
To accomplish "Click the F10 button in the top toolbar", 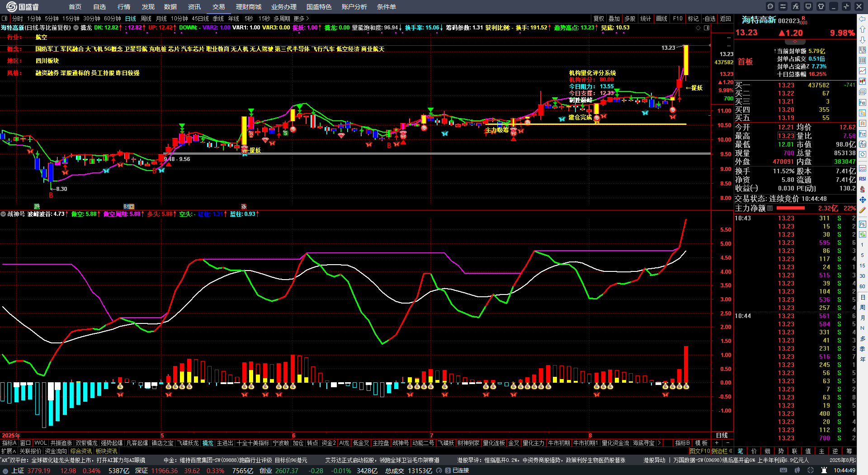I will click(x=678, y=19).
